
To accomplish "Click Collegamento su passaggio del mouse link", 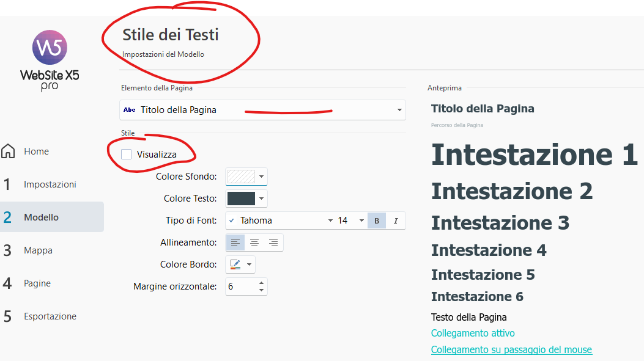I will (x=511, y=349).
